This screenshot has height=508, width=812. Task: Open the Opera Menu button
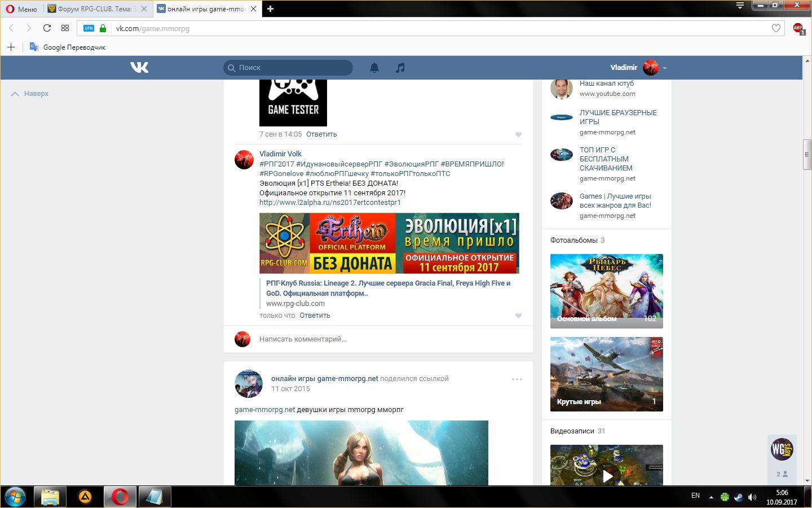[x=21, y=9]
